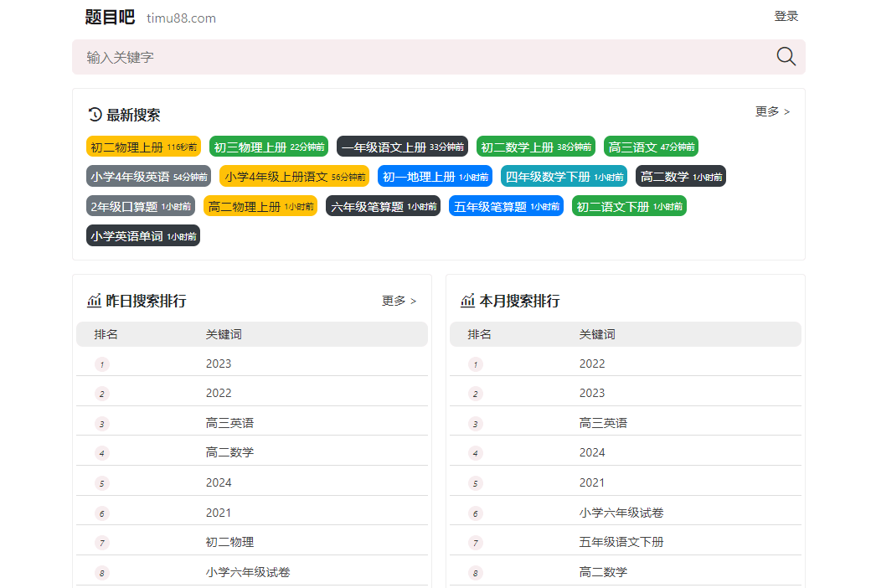Click 高三英语 in yesterday's ranking list
Image resolution: width=871 pixels, height=588 pixels.
tap(229, 423)
